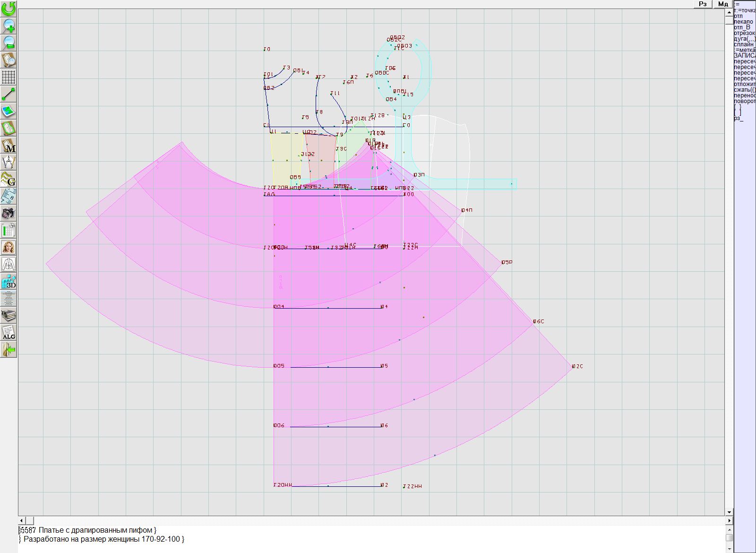756x553 pixels.
Task: Select the compass measuring tool icon
Action: [x=9, y=162]
